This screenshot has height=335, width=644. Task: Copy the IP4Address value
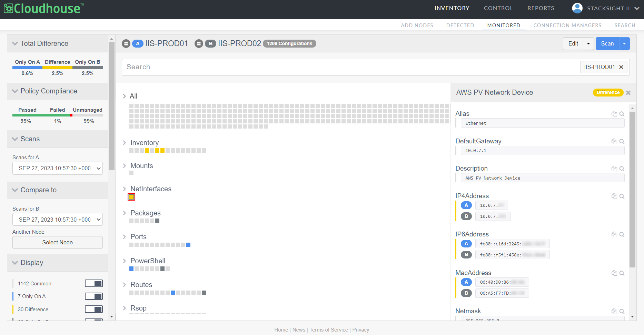point(614,196)
